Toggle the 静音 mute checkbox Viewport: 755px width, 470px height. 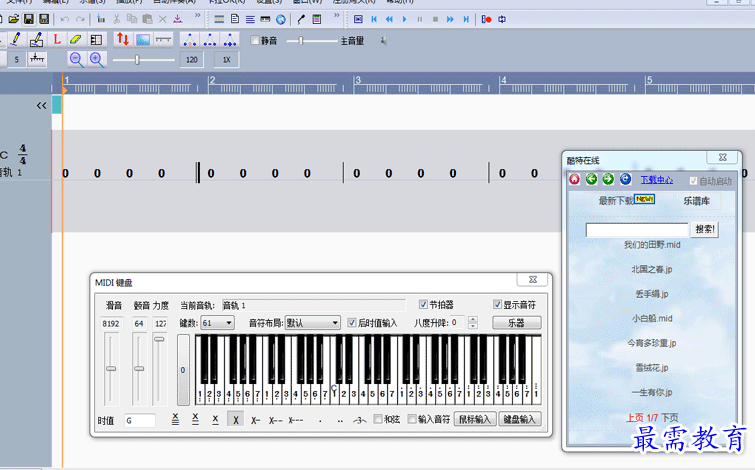(x=255, y=40)
